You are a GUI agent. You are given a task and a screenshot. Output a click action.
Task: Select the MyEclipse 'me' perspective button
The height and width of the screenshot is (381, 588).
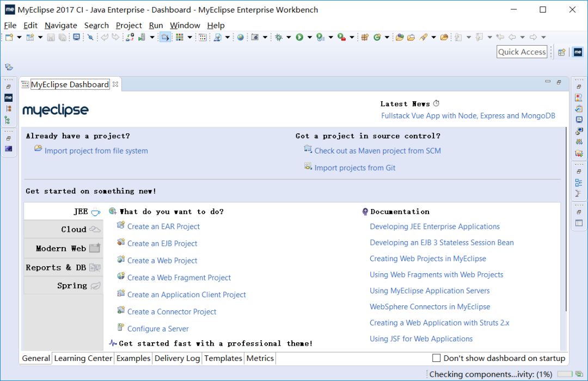click(578, 52)
